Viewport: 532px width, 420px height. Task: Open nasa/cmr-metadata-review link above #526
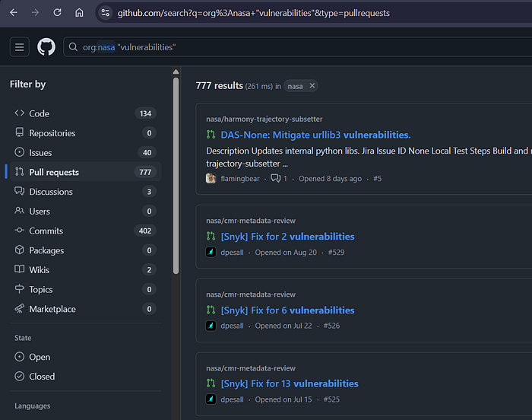pos(251,294)
